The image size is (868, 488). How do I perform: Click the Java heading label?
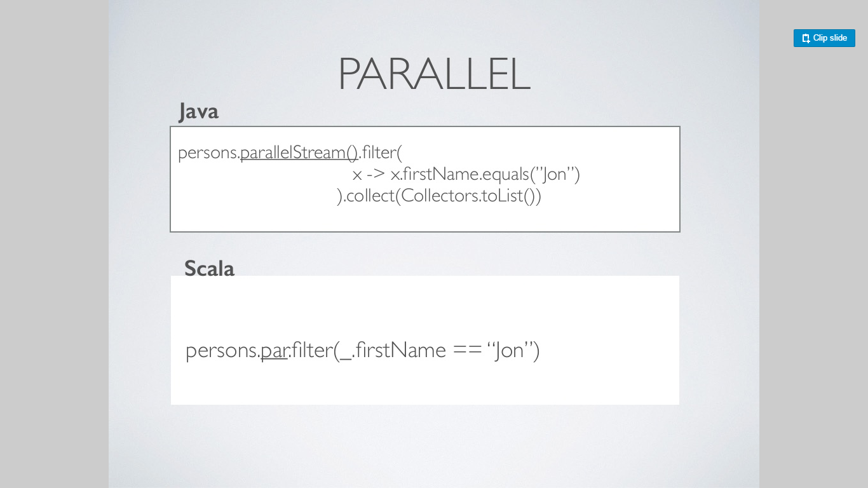coord(199,111)
